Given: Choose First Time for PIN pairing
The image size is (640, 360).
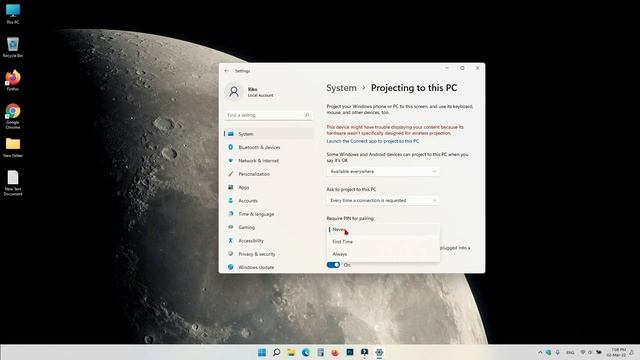Looking at the screenshot, I should (x=383, y=242).
